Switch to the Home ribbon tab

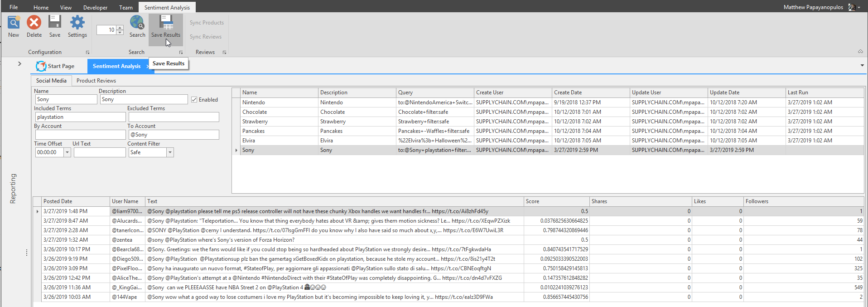41,7
